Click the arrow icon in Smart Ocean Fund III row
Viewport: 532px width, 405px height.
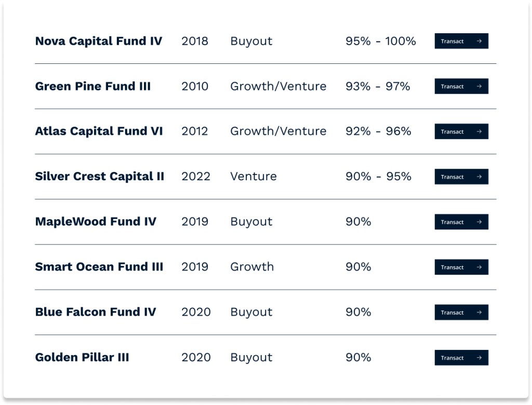[479, 267]
